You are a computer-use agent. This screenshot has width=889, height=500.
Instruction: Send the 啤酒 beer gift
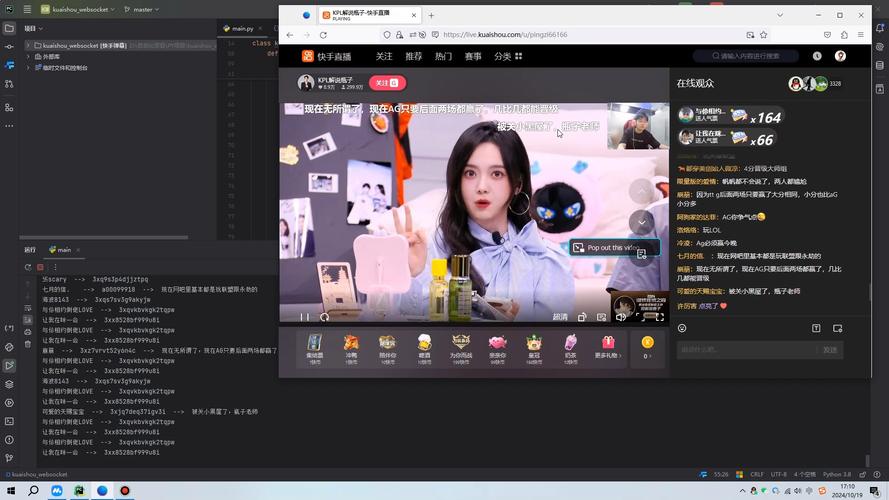(x=424, y=346)
